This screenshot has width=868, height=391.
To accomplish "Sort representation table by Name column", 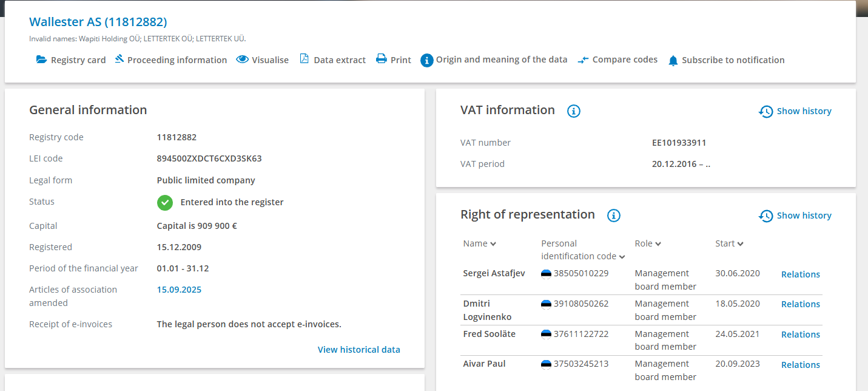I will [479, 243].
